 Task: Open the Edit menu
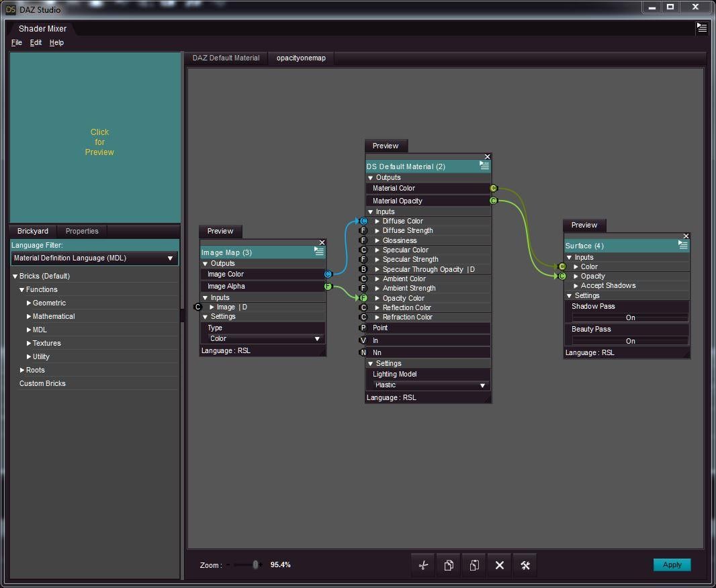click(x=36, y=42)
